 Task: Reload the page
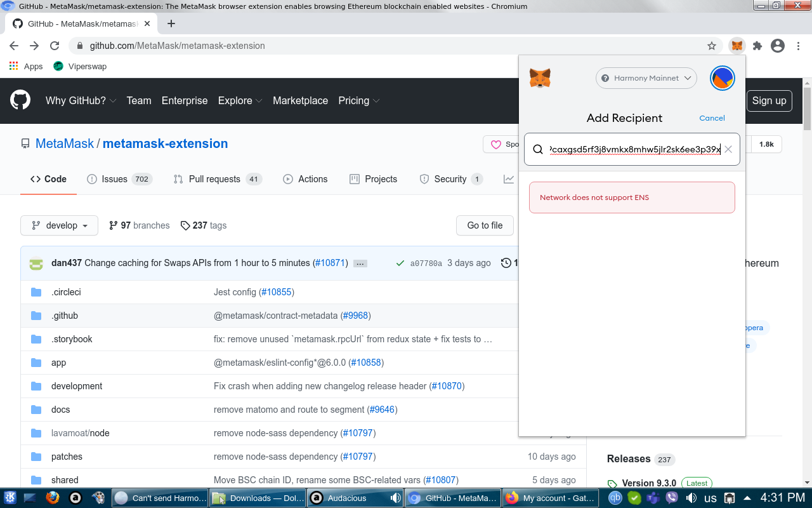[55, 46]
